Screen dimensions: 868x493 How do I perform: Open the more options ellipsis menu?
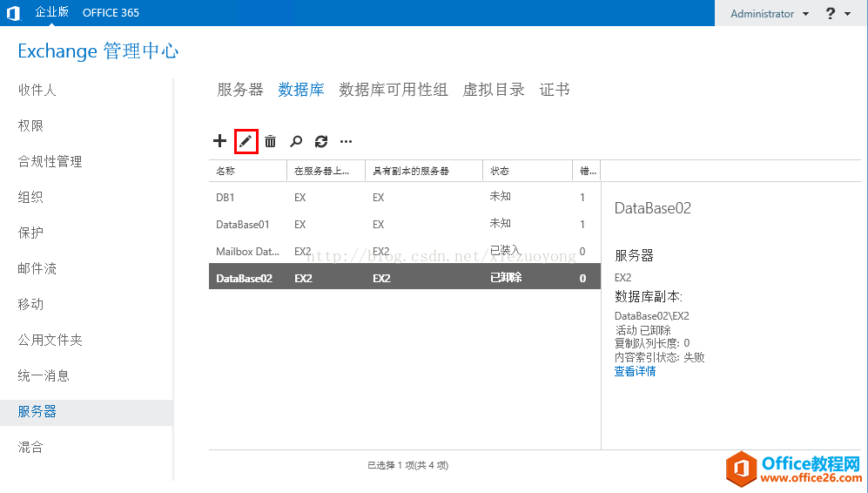[346, 141]
